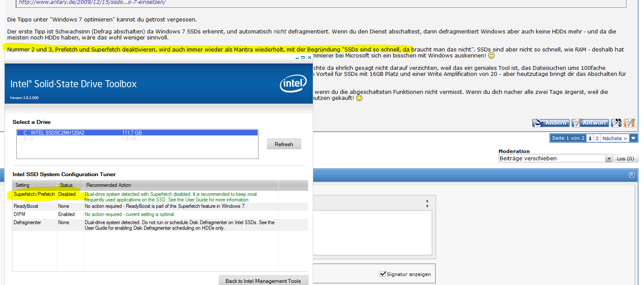Click the Recommended Action column header

181,185
